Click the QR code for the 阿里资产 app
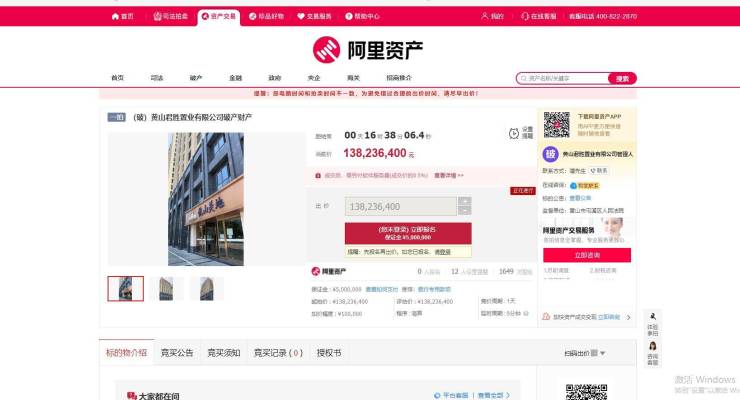 (x=556, y=125)
